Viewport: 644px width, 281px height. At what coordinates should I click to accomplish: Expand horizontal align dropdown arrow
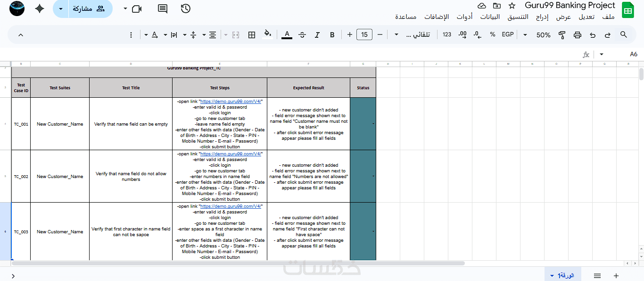(204, 34)
